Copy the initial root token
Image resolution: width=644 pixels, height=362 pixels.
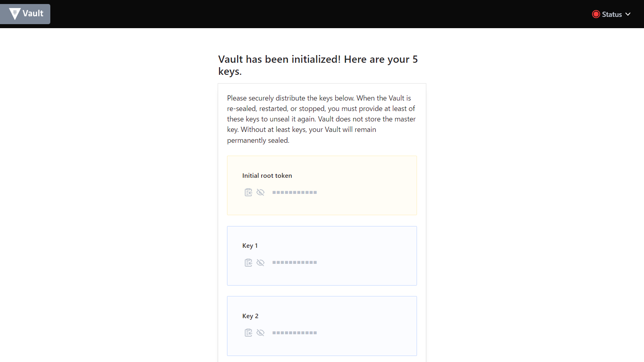pyautogui.click(x=248, y=192)
